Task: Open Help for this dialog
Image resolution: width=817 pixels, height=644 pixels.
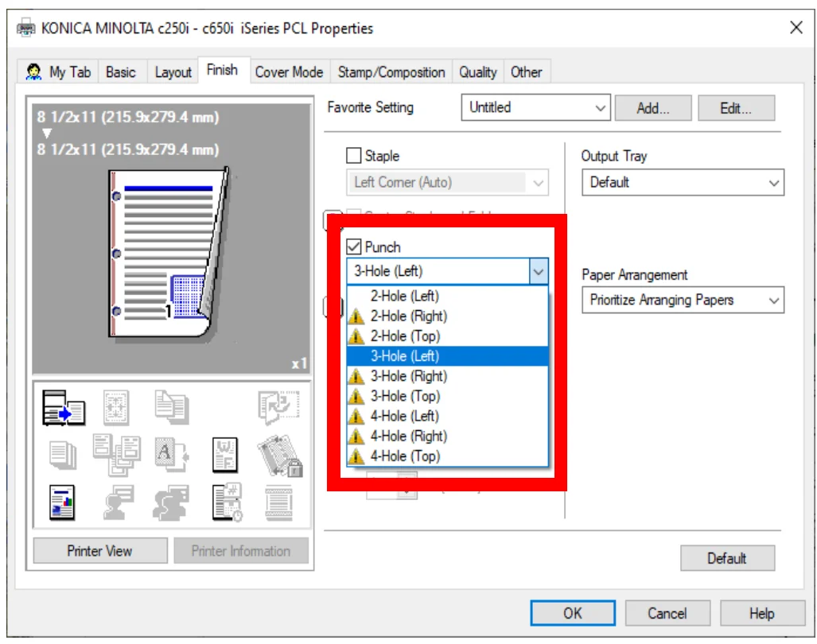Action: pos(762,613)
